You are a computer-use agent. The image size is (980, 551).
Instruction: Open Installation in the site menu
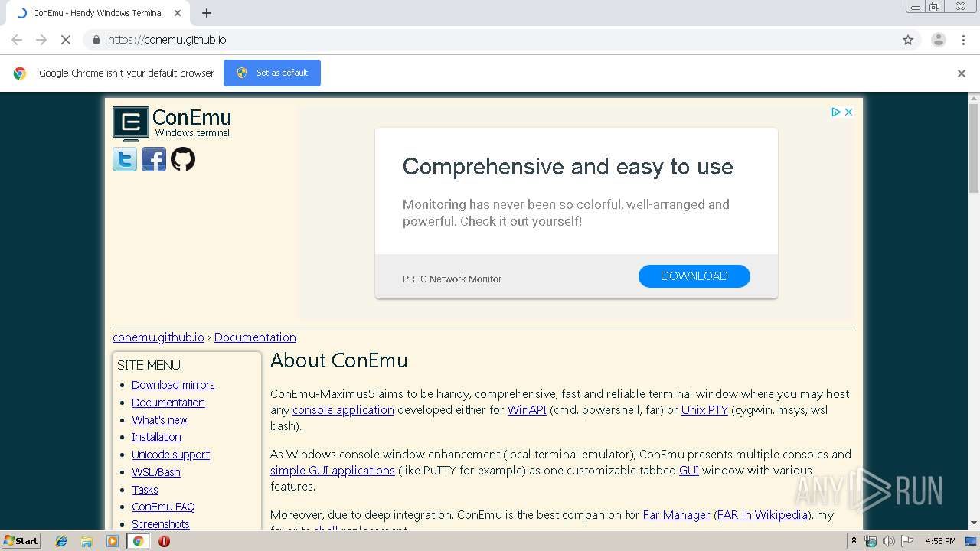156,437
